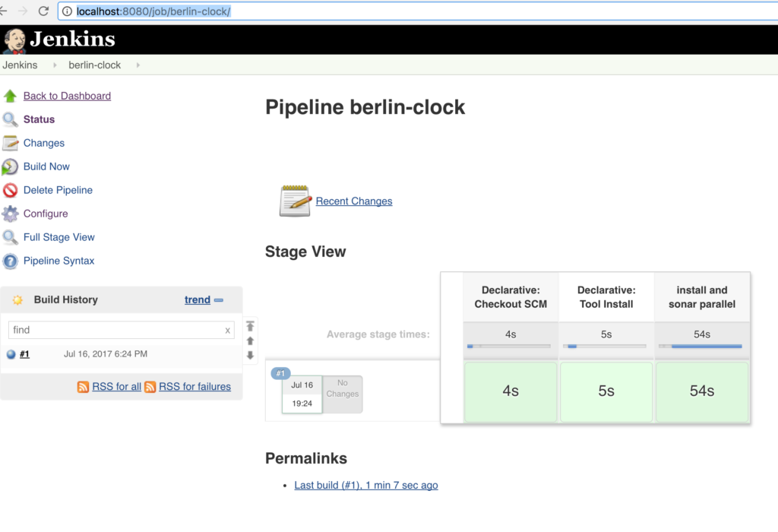
Task: Click the browser address bar URL
Action: [153, 11]
